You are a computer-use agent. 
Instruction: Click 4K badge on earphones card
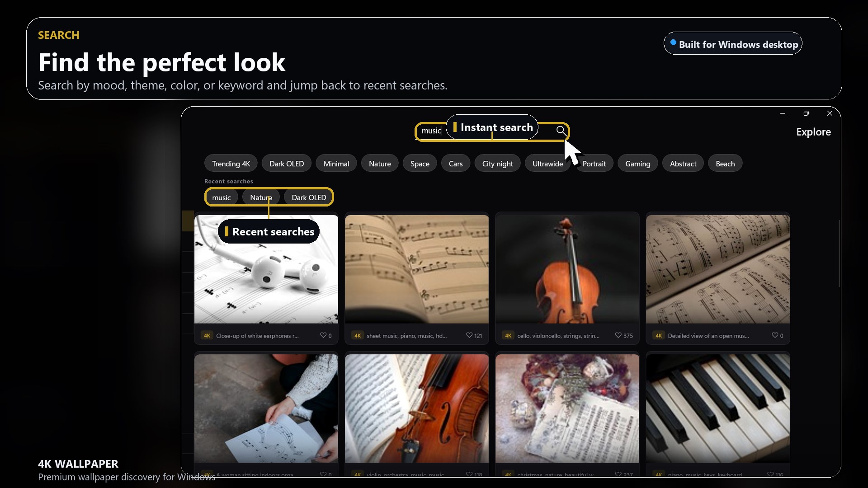pos(207,335)
